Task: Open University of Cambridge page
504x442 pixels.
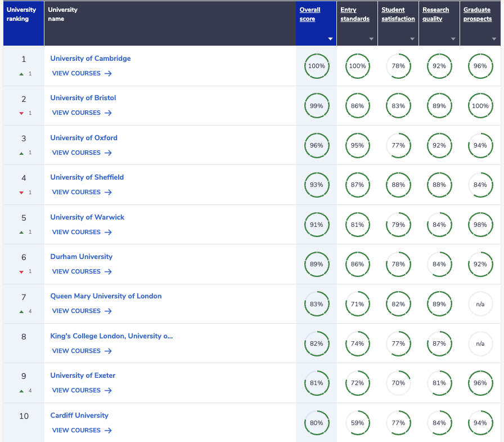Action: click(x=91, y=59)
